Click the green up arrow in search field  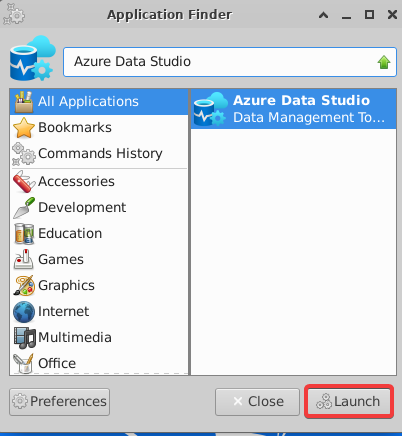(384, 62)
